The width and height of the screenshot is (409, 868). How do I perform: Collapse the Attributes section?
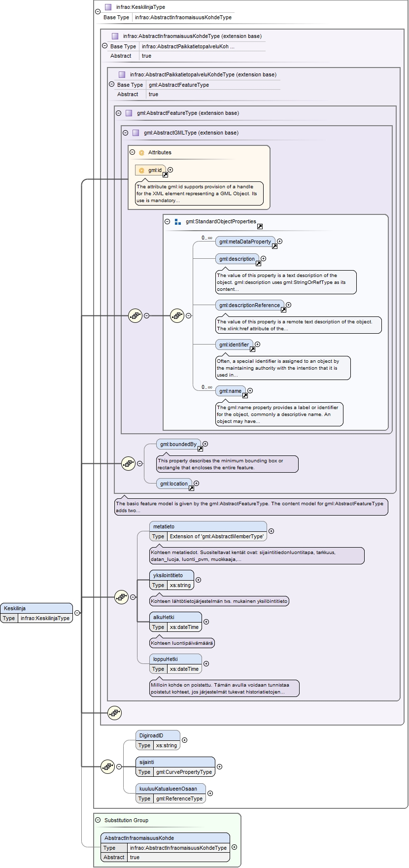(132, 152)
